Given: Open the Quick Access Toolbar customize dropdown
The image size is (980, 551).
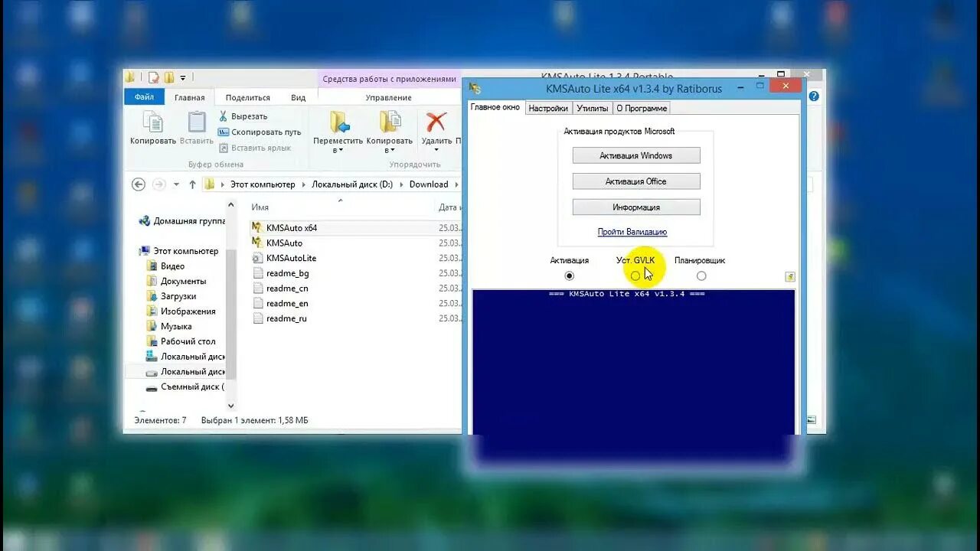Looking at the screenshot, I should click(183, 77).
